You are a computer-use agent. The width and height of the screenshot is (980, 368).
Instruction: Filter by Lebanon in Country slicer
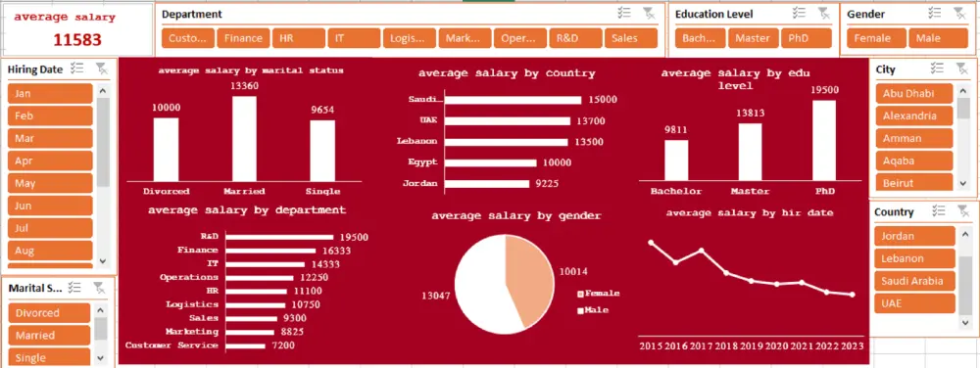coord(914,258)
